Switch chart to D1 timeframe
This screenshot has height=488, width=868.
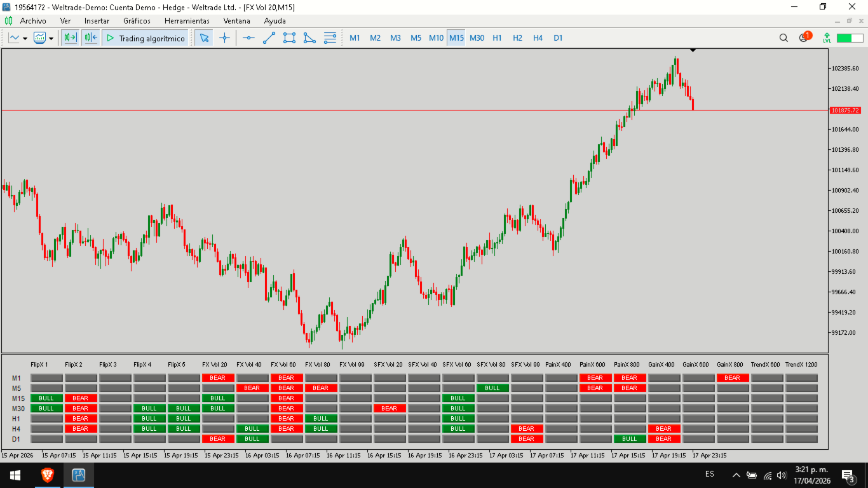pos(558,38)
